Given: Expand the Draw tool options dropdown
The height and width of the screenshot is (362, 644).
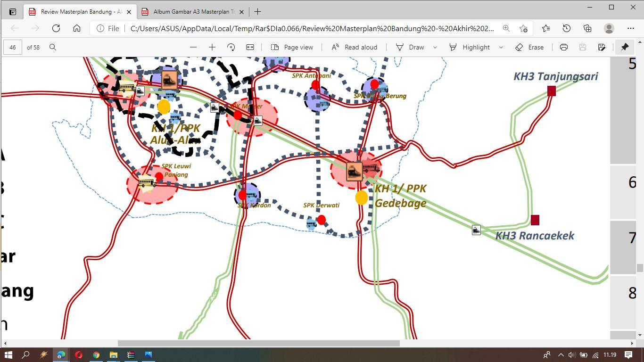Looking at the screenshot, I should coord(435,47).
